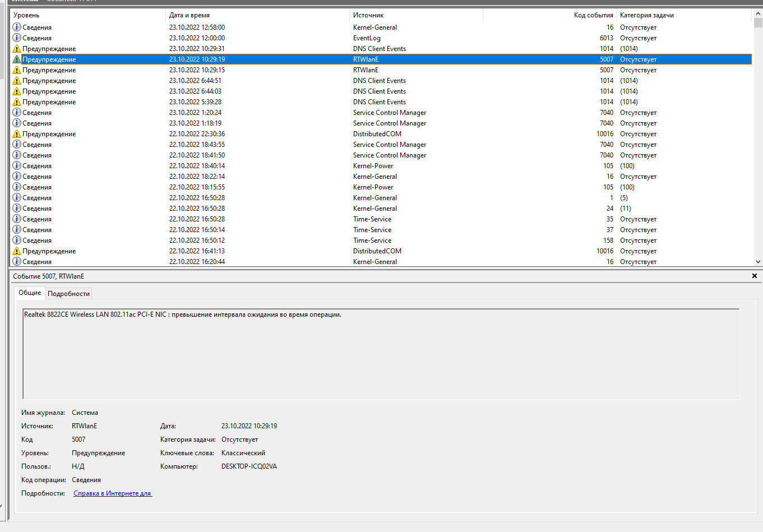Viewport: 763px width, 532px height.
Task: Select the Общие tab
Action: [30, 293]
